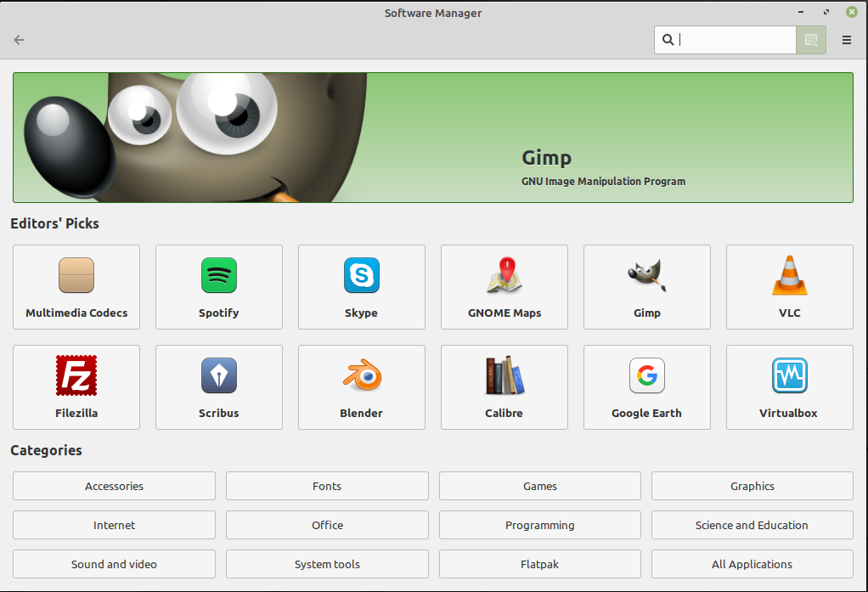Image resolution: width=868 pixels, height=592 pixels.
Task: Go back with the arrow button
Action: 18,39
